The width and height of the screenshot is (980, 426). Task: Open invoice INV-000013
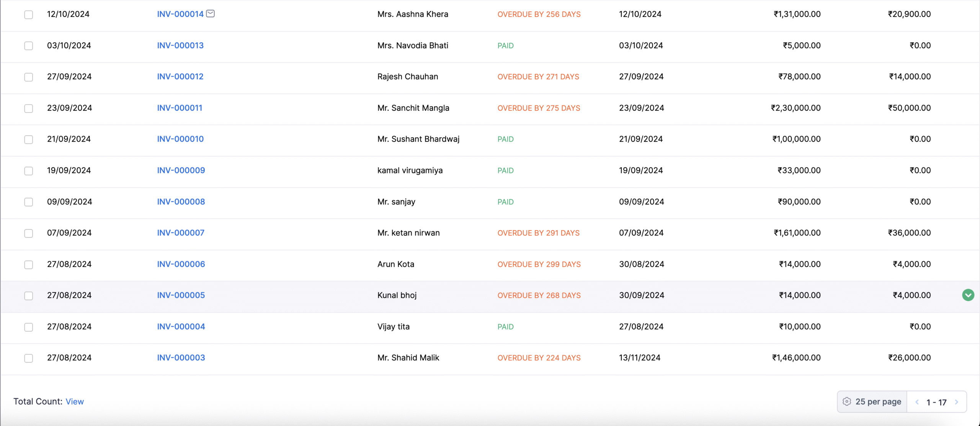180,46
